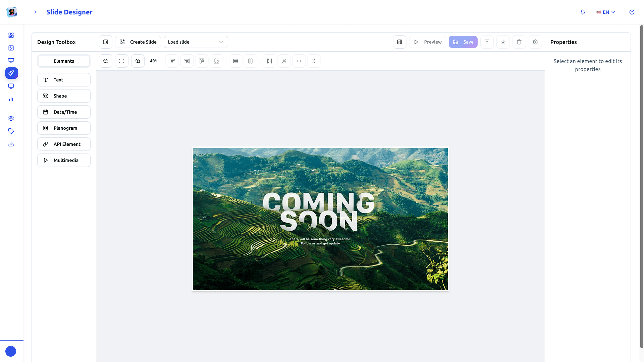Viewport: 644px width, 362px height.
Task: Open the analytics bar chart sidebar item
Action: 11,99
